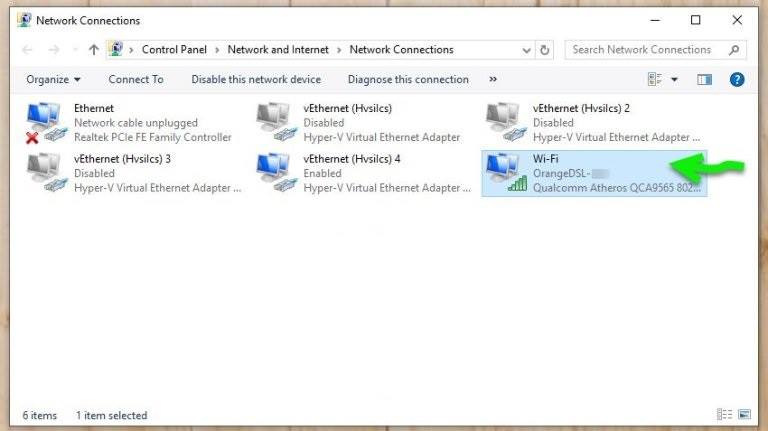Click Disable this network device
Screen dimensions: 768x431
pos(256,79)
